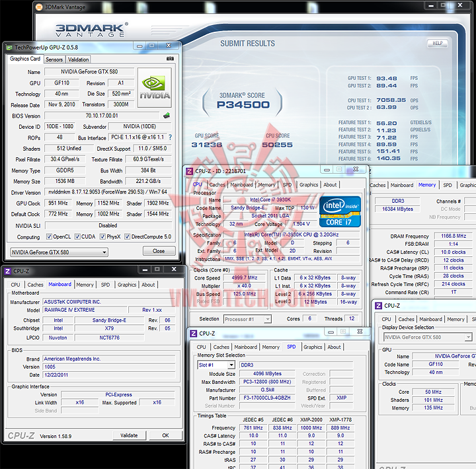
Task: Open the CPU tab in CPU-Z Mainboard window
Action: point(15,285)
